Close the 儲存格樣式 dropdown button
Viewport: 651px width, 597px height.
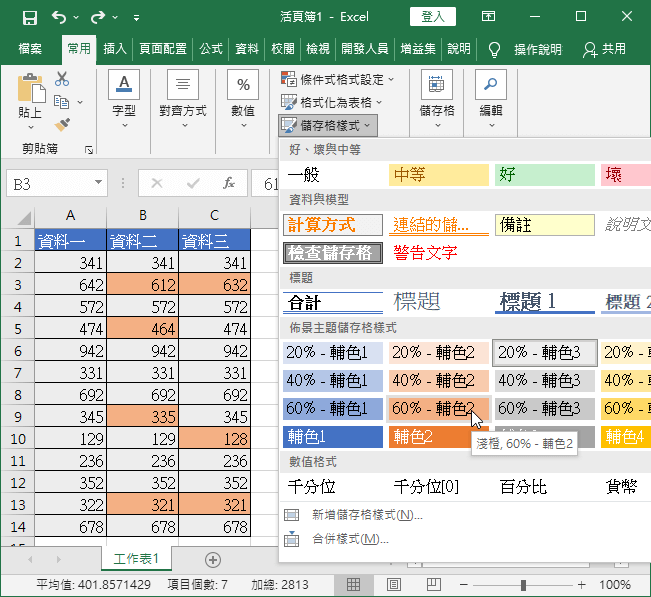[328, 125]
